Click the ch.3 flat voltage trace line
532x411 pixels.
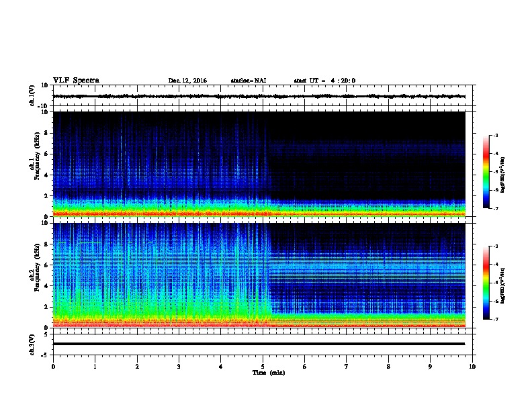pyautogui.click(x=259, y=344)
